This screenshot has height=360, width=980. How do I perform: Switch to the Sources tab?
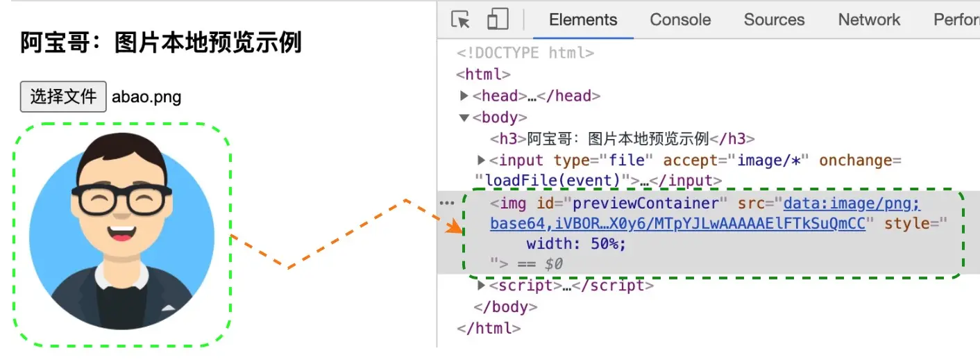tap(774, 19)
